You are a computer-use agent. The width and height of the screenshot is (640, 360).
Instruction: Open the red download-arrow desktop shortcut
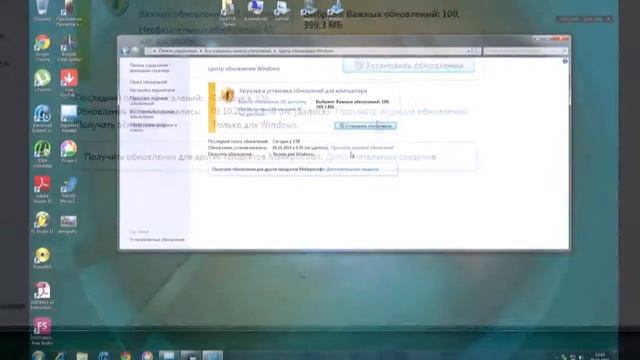point(69,82)
